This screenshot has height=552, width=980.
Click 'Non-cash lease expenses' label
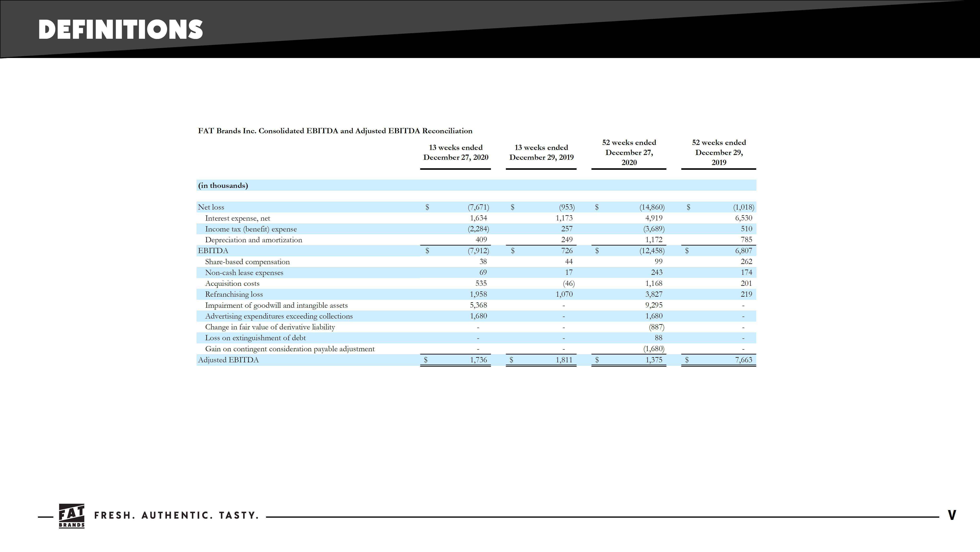[244, 273]
